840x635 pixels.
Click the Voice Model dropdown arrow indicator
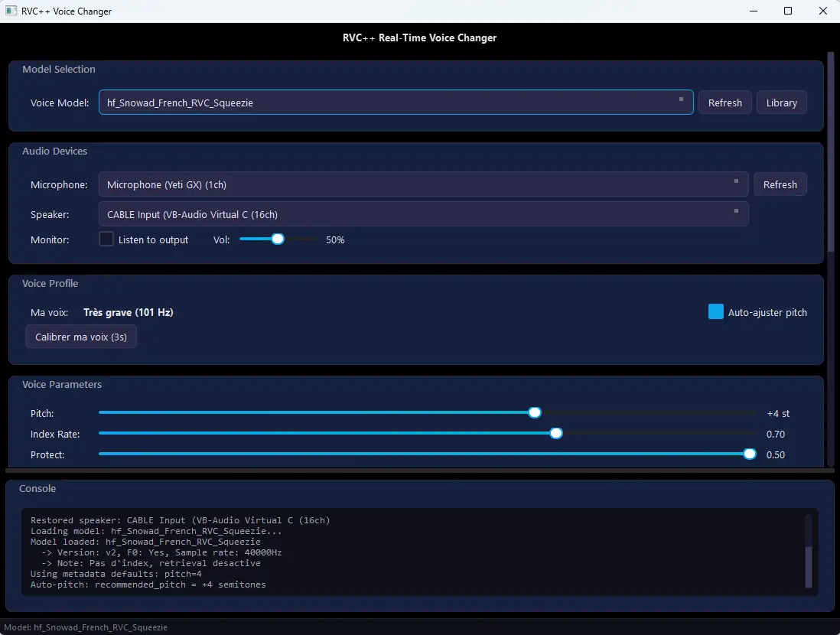681,99
